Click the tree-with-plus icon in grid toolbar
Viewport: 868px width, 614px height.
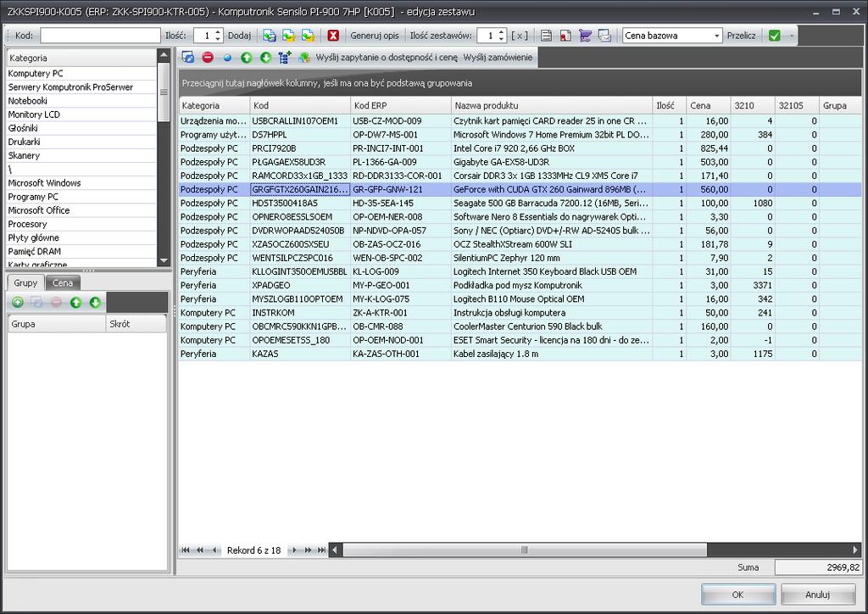coord(285,57)
